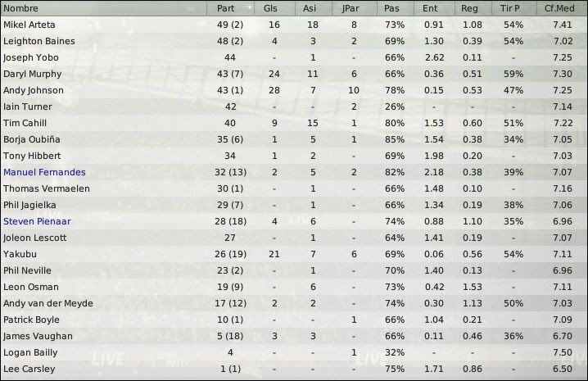Select the Mikel Arteta row
Image resolution: width=588 pixels, height=381 pixels.
click(x=294, y=25)
